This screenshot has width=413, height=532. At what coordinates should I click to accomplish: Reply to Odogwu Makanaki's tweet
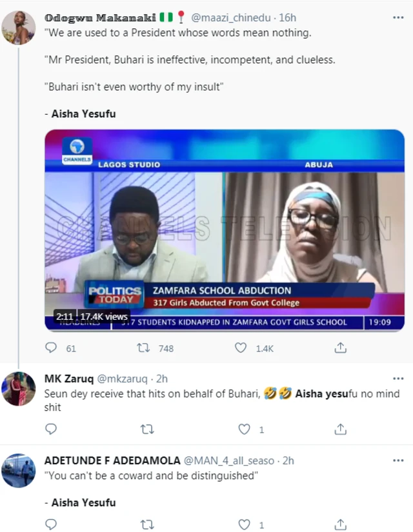point(52,348)
